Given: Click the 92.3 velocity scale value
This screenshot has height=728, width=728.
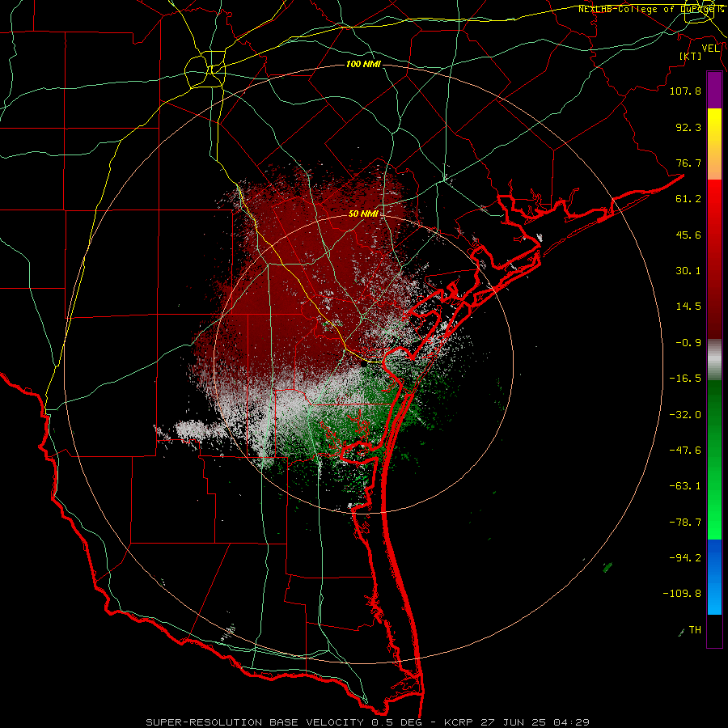Looking at the screenshot, I should click(688, 127).
